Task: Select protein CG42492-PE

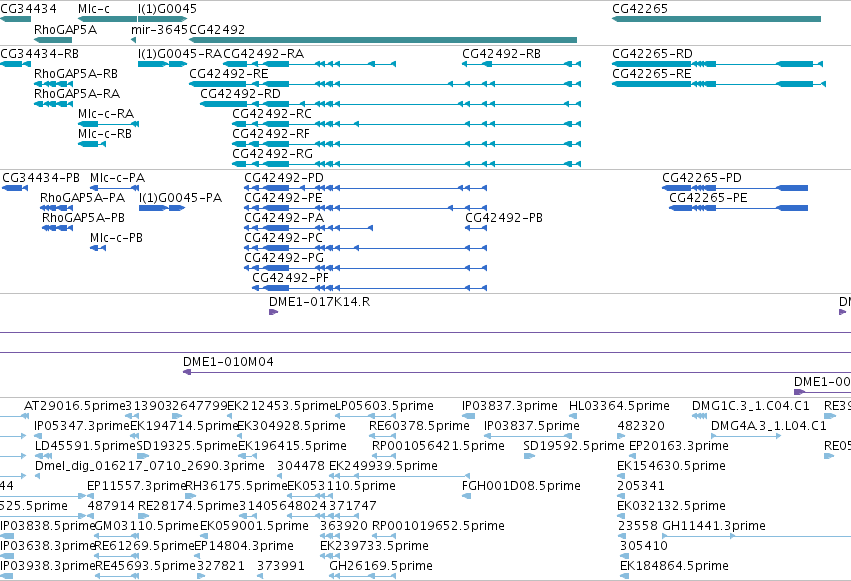Action: tap(366, 208)
